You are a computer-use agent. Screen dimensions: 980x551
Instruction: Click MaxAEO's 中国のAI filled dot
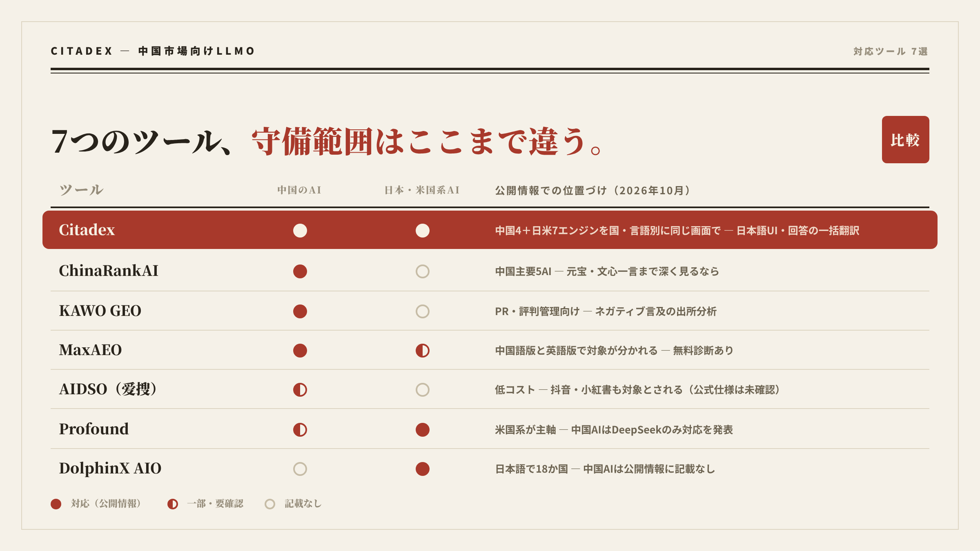tap(300, 351)
